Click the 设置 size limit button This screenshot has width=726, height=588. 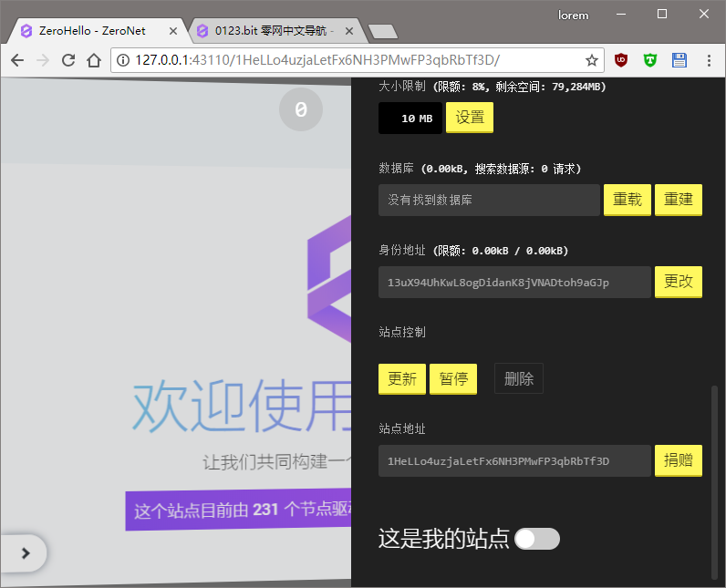click(470, 118)
